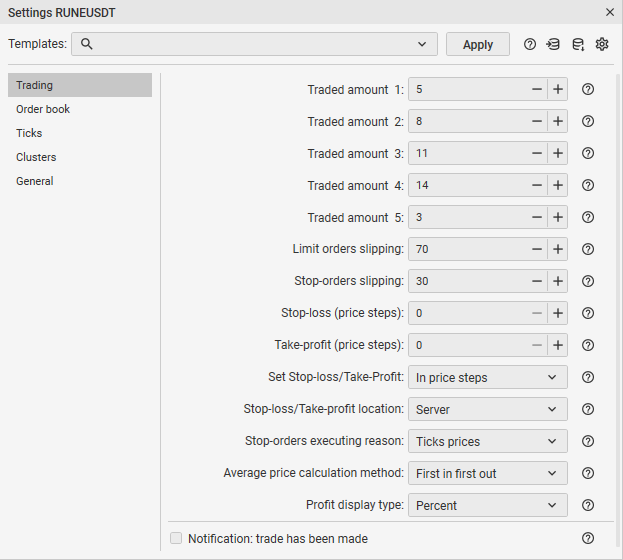The height and width of the screenshot is (560, 623).
Task: Show help for Set Stop-loss/Take-Profit
Action: pyautogui.click(x=588, y=377)
